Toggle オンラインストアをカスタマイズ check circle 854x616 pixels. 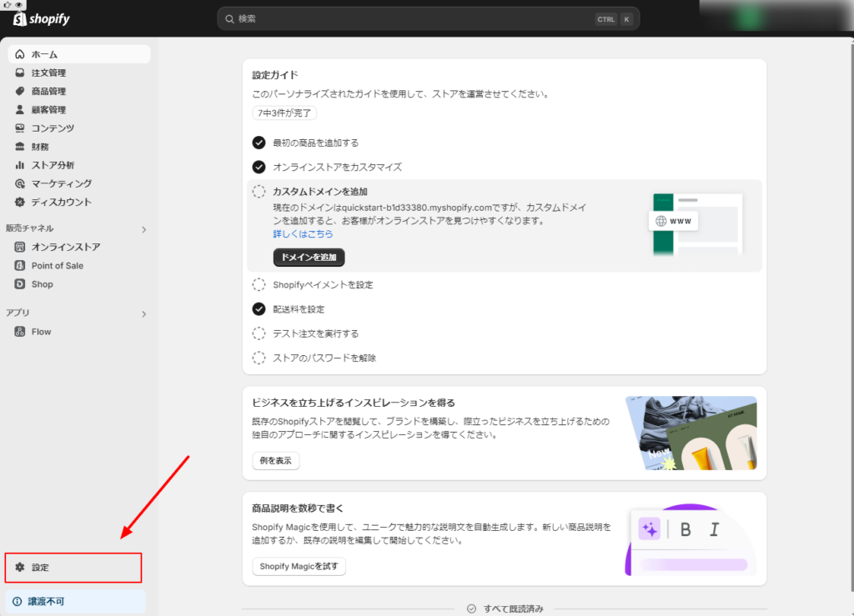(x=259, y=167)
